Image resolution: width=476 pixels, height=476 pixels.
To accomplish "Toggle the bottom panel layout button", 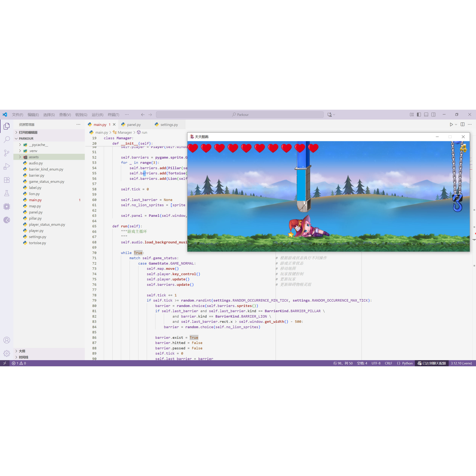I will pyautogui.click(x=426, y=115).
